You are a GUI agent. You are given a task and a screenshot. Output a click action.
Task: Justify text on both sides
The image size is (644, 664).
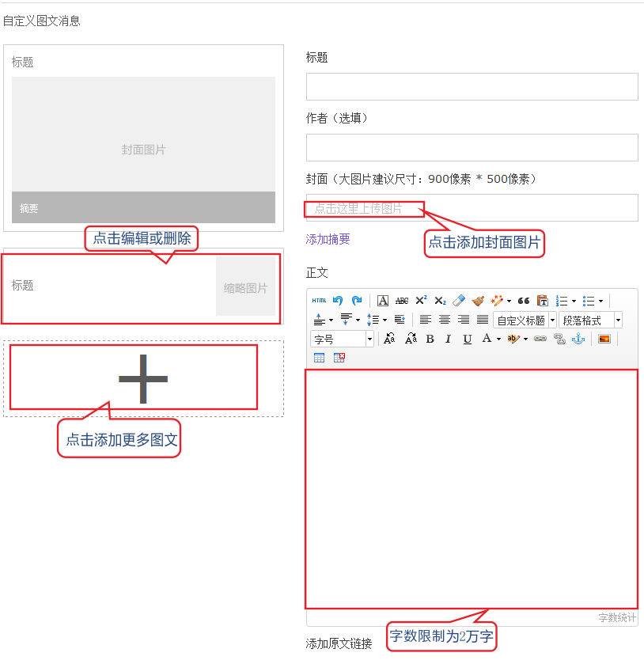[483, 319]
